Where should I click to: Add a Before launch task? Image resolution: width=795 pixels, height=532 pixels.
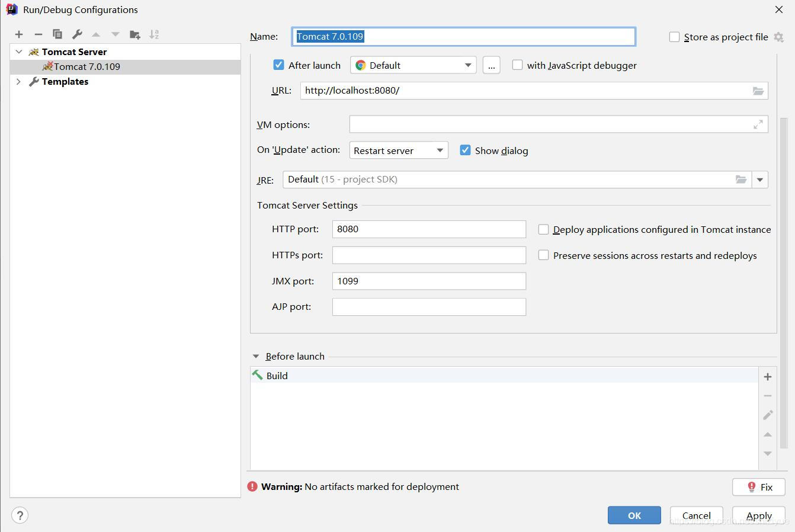(768, 377)
